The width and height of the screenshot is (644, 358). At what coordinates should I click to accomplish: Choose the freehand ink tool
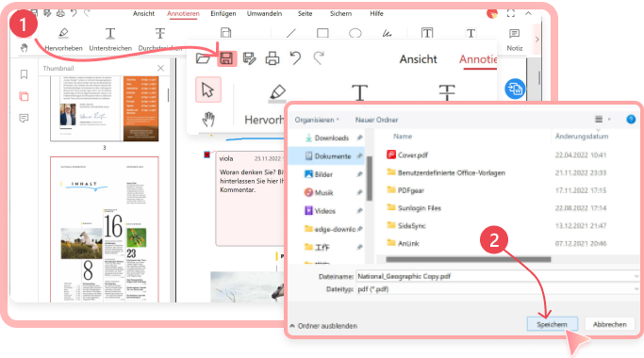tap(387, 33)
